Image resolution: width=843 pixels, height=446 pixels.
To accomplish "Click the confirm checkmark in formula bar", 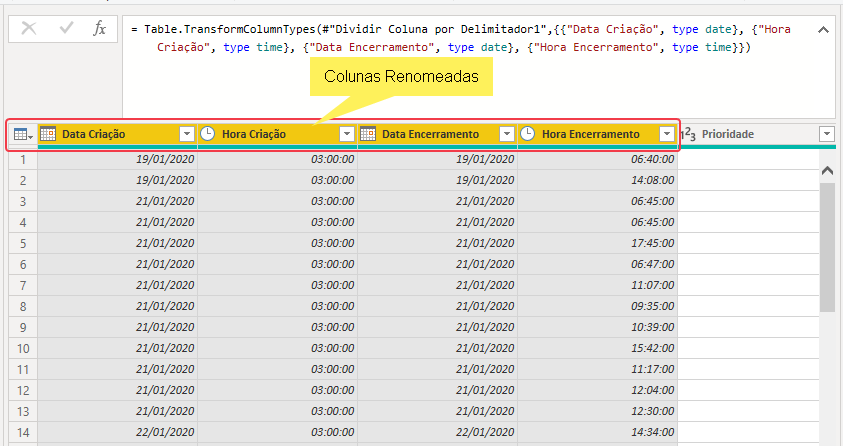I will [x=65, y=29].
